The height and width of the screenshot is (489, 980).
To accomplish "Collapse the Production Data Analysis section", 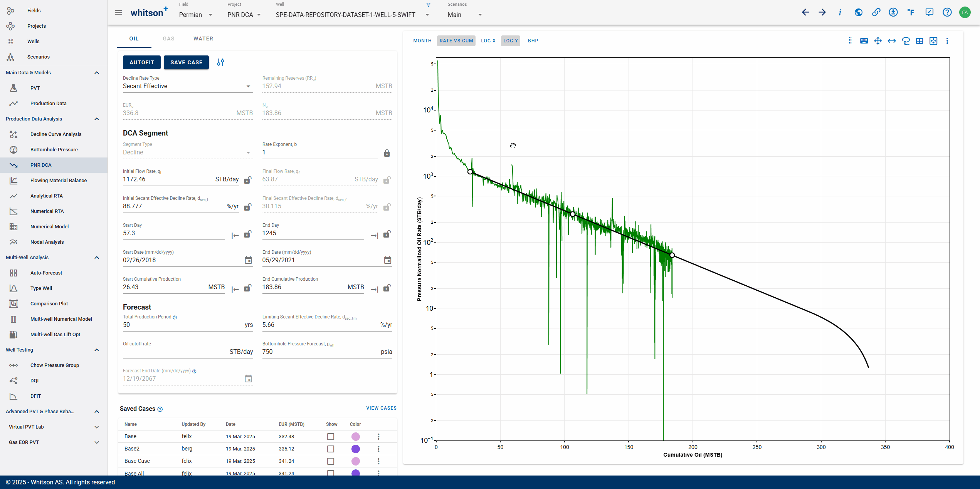I will (97, 119).
